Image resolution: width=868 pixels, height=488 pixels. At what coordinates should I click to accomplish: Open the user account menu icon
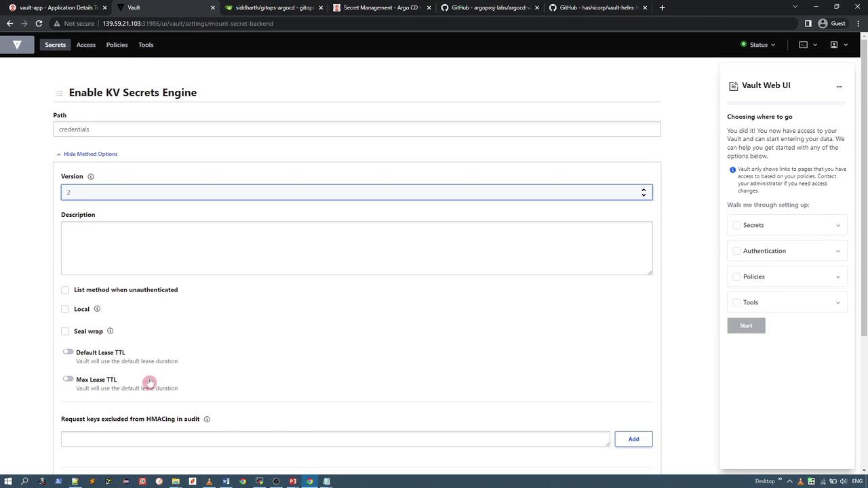[x=835, y=45]
